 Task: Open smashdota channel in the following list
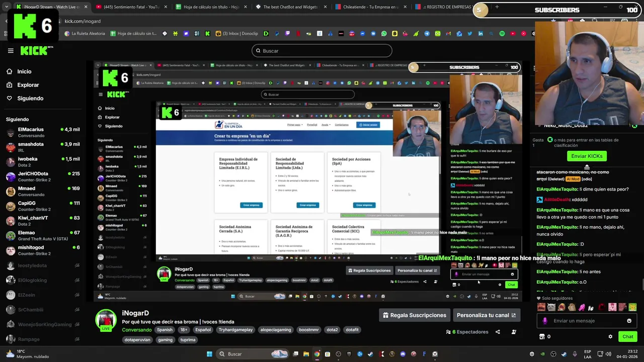43,147
